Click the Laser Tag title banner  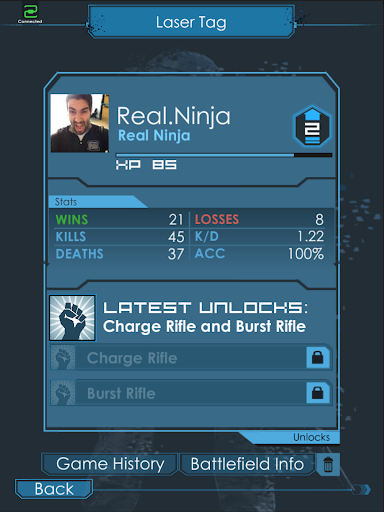click(191, 22)
